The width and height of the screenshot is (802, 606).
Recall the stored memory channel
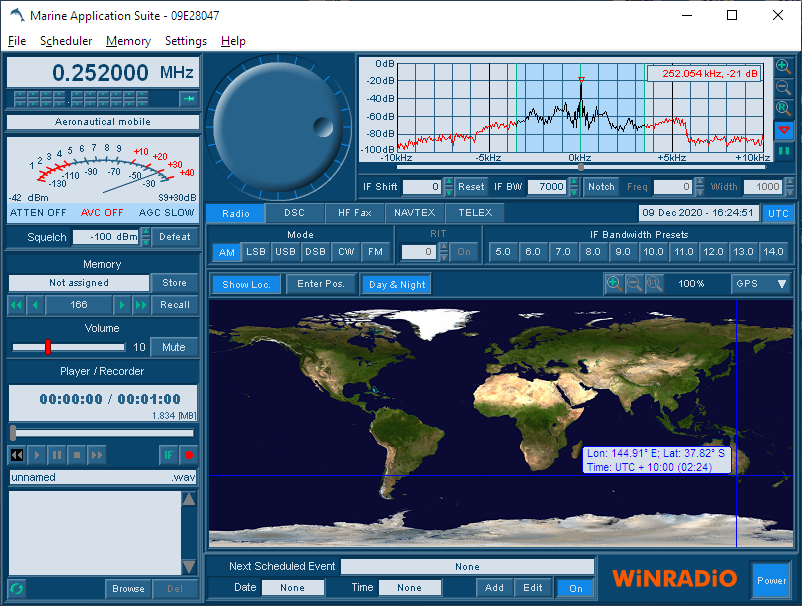(174, 304)
